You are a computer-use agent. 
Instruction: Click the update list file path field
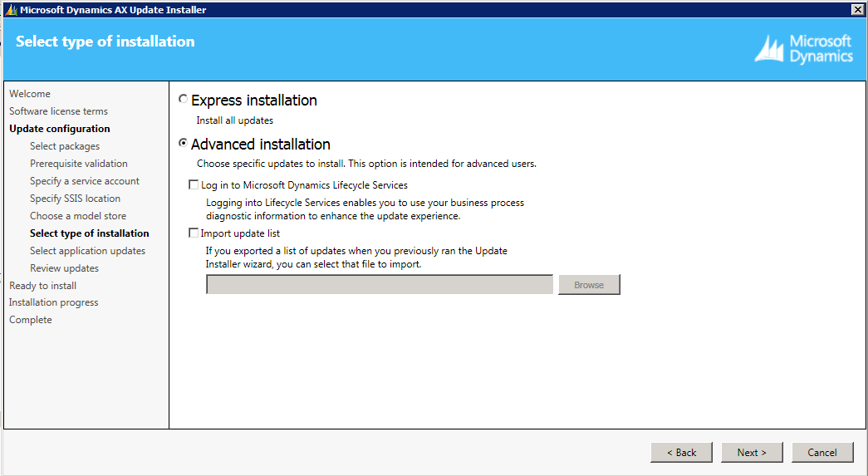[x=380, y=285]
